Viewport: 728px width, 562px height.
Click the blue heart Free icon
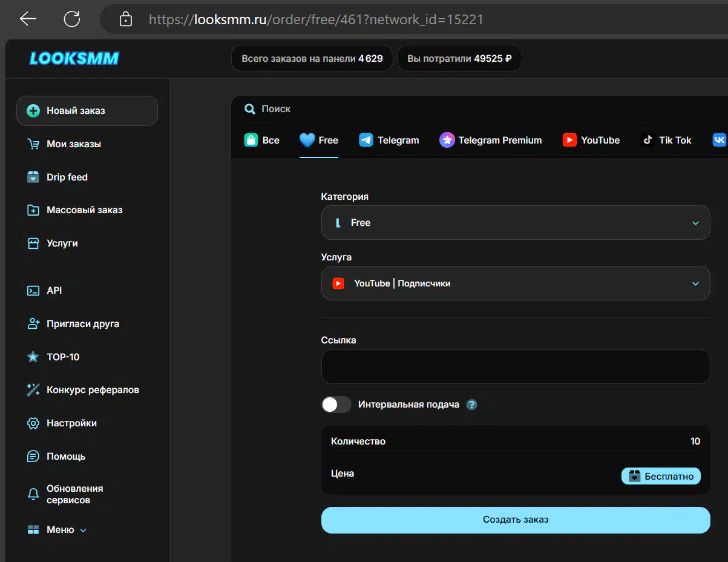pos(307,140)
